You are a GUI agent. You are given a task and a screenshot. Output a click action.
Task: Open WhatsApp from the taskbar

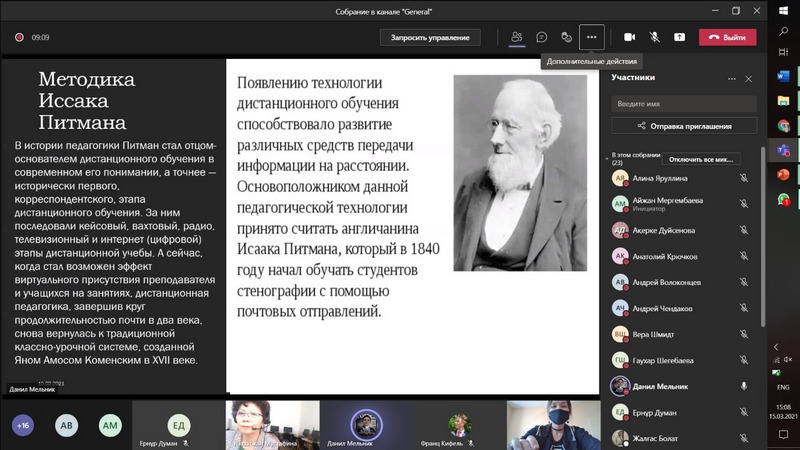[783, 199]
